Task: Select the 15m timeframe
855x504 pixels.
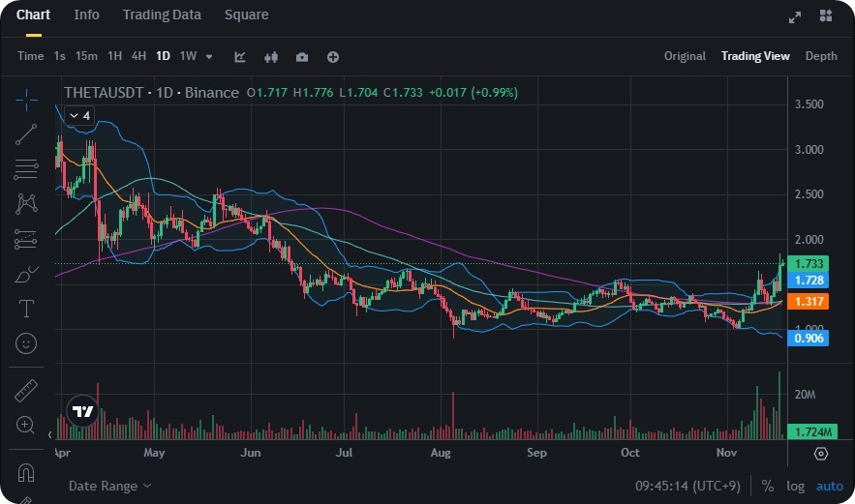Action: tap(87, 56)
